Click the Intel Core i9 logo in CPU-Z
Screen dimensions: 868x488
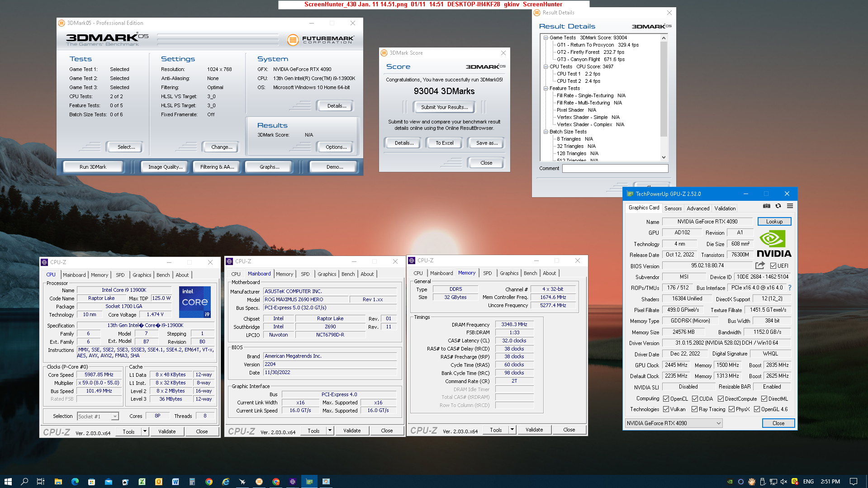coord(195,302)
